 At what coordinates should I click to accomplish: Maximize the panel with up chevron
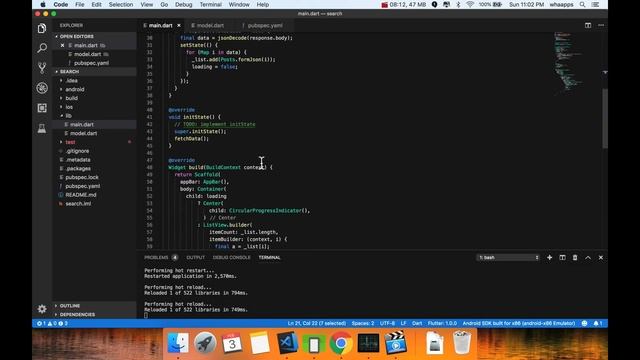point(588,258)
